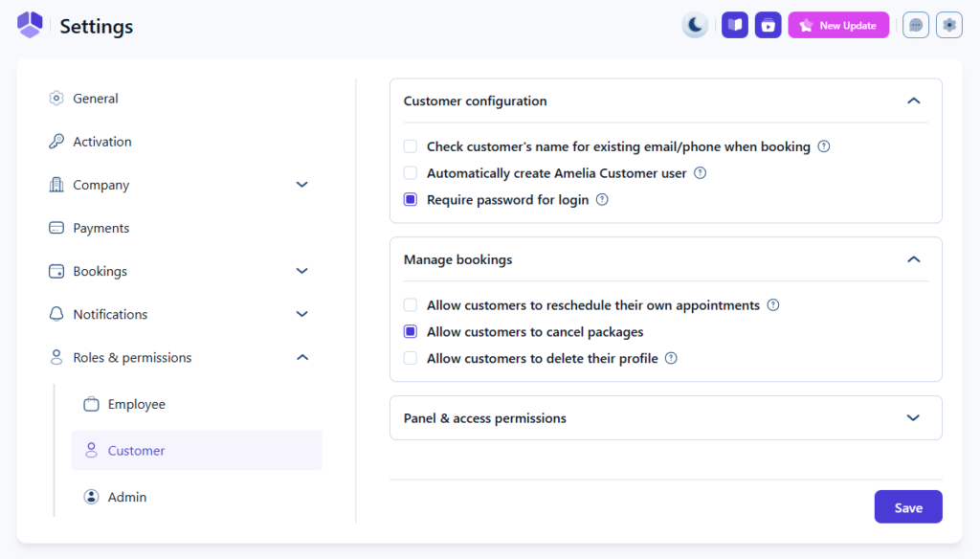Click help icon beside Require password for login
The width and height of the screenshot is (980, 559).
(x=602, y=200)
